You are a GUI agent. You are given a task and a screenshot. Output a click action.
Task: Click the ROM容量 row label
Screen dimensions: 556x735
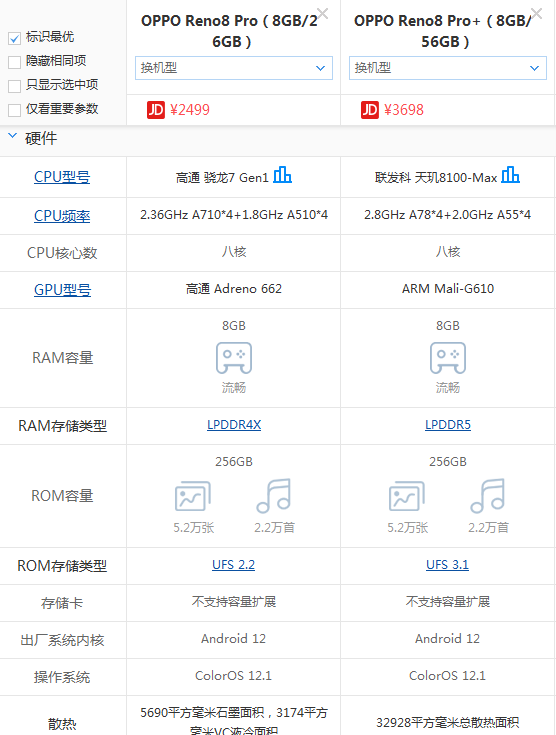[62, 496]
